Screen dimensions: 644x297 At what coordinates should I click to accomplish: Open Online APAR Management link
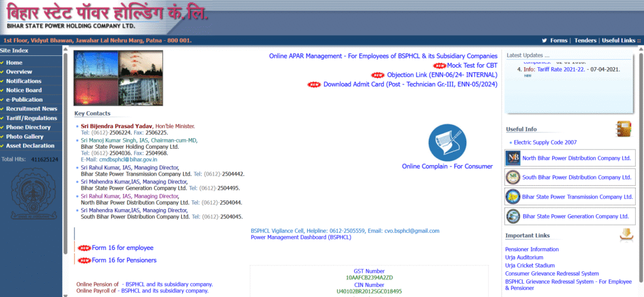point(383,56)
